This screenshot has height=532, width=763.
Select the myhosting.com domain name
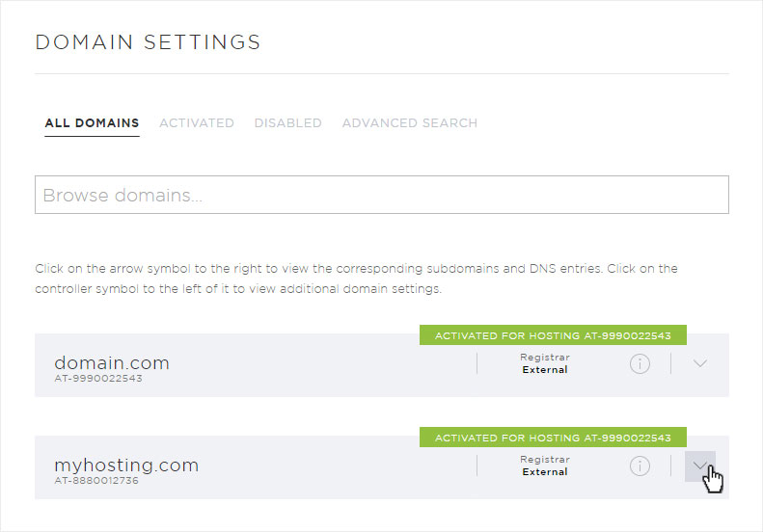click(126, 465)
